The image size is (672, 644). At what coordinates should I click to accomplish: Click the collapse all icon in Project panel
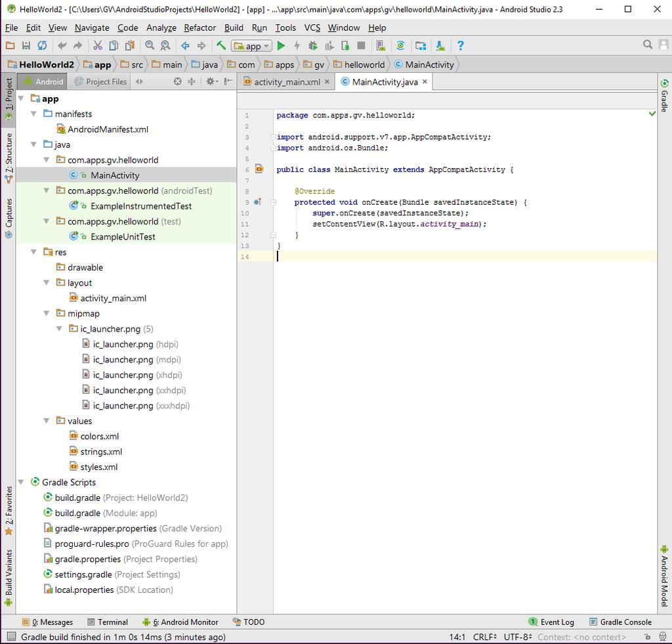click(192, 81)
